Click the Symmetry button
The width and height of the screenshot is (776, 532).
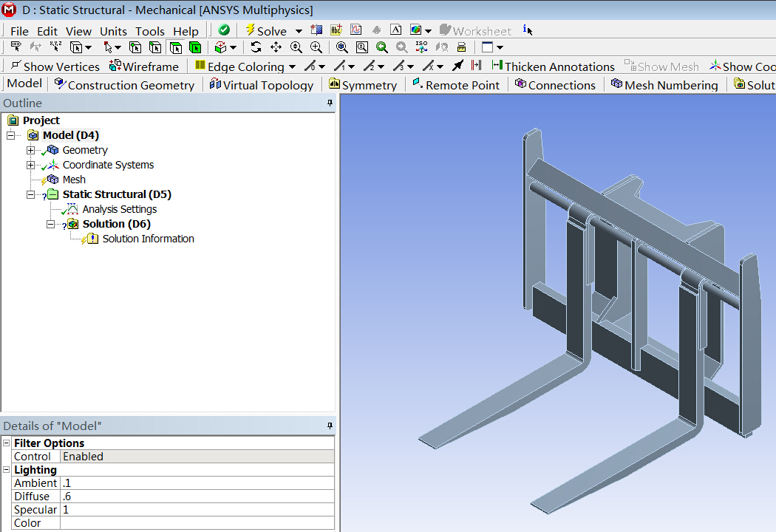(x=363, y=85)
